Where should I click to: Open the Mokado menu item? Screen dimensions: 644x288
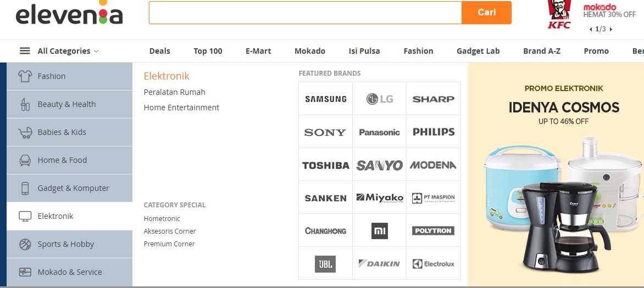pos(310,51)
